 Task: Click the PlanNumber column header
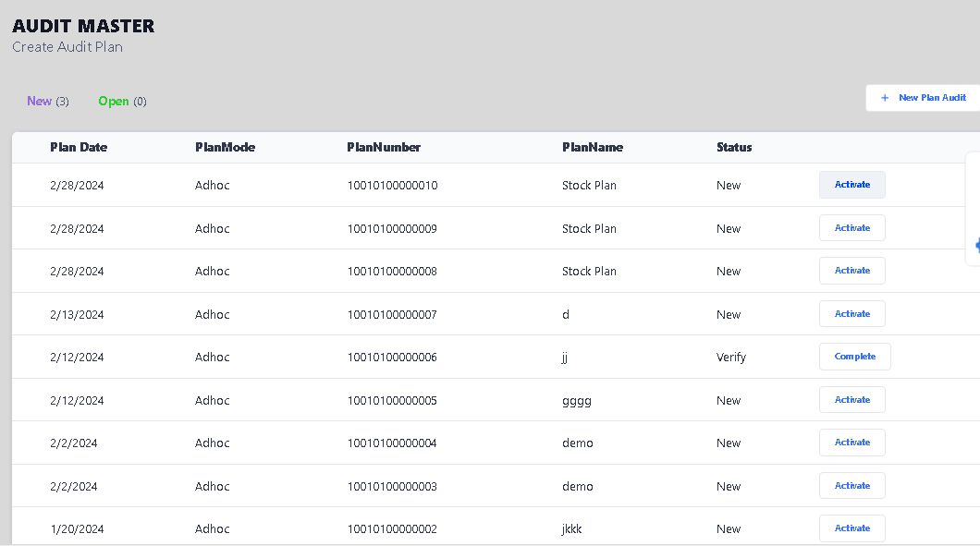(384, 147)
